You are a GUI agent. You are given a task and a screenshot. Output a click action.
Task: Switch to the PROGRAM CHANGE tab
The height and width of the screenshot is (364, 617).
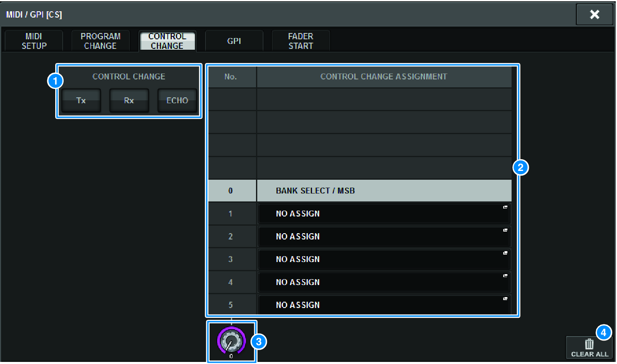click(100, 41)
